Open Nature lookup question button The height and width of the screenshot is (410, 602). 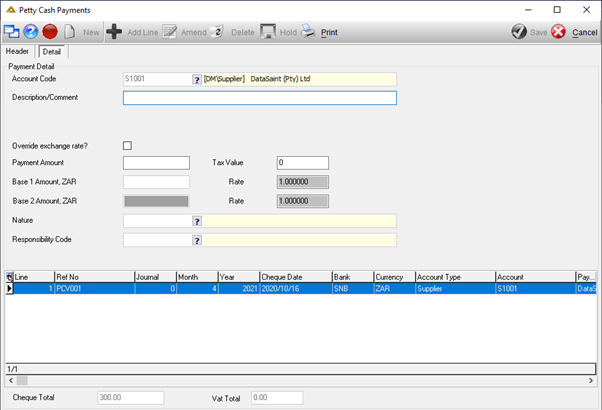click(197, 221)
